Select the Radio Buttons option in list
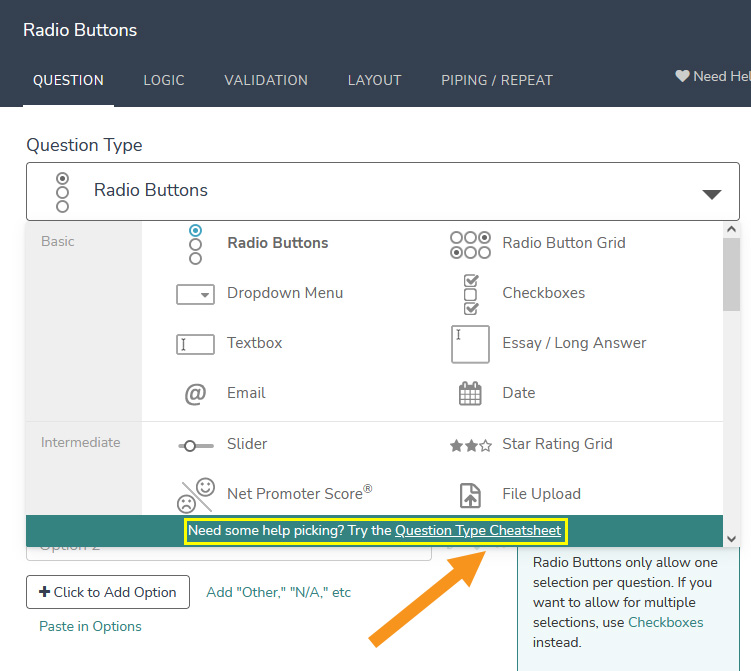The height and width of the screenshot is (671, 751). (277, 243)
